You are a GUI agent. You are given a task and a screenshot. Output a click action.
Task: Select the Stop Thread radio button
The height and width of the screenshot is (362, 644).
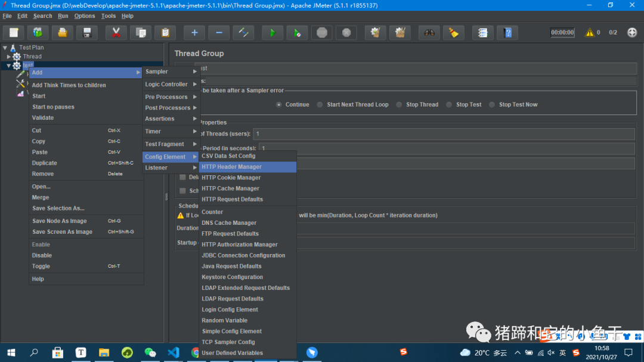click(x=399, y=105)
